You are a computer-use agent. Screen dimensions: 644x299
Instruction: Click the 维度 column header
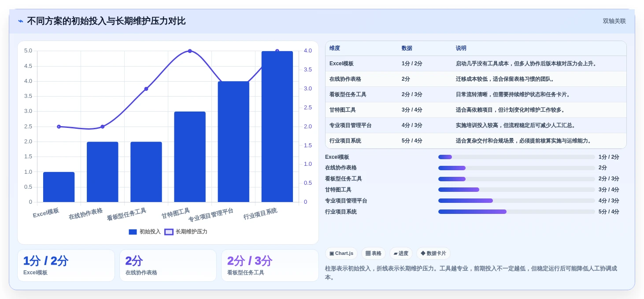click(x=335, y=49)
